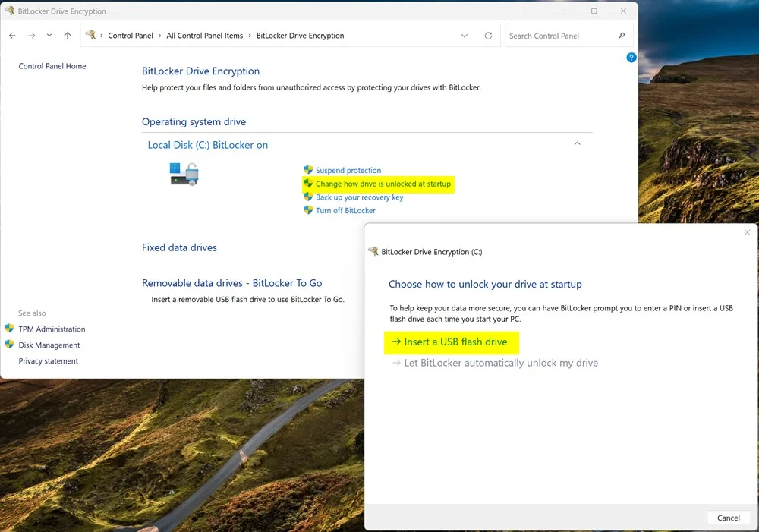Viewport: 759px width, 532px height.
Task: Click shield icon beside Change how drive is unlocked
Action: coord(308,184)
